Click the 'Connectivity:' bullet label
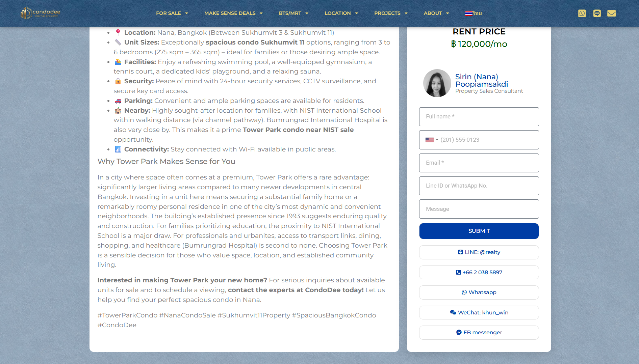This screenshot has height=364, width=639. tap(146, 149)
